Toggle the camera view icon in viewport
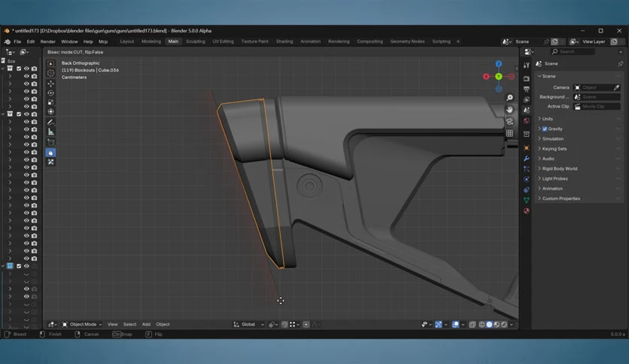The height and width of the screenshot is (364, 629). tap(509, 122)
